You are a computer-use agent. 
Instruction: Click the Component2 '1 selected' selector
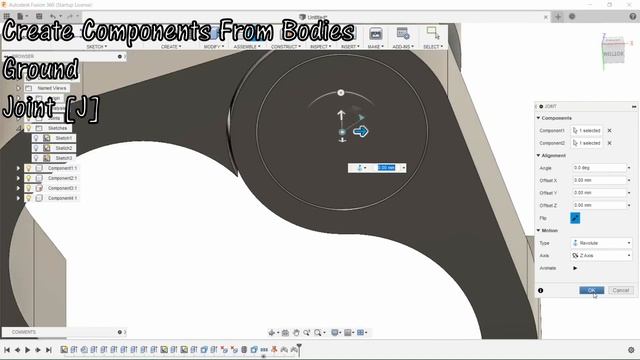tap(587, 143)
